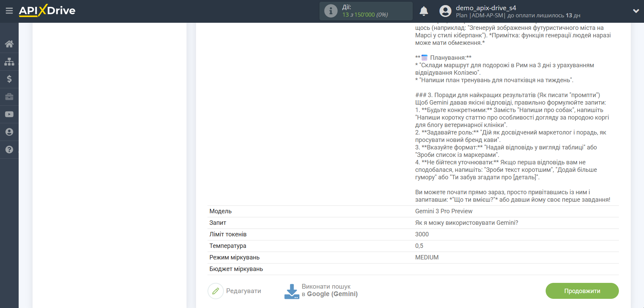Image resolution: width=644 pixels, height=308 pixels.
Task: Click Виконати пошук в Google (Gemini)
Action: point(330,290)
